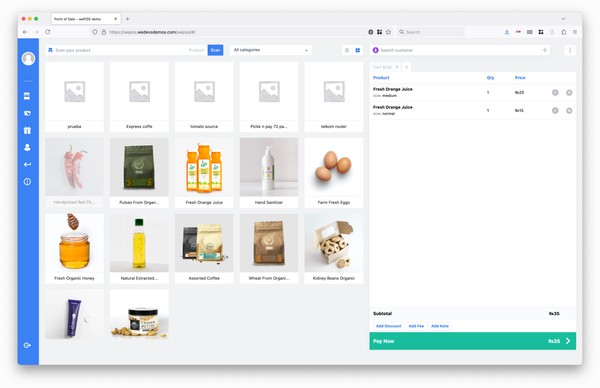Image resolution: width=600 pixels, height=388 pixels.
Task: Expand the browser tab list chevron
Action: 563,19
